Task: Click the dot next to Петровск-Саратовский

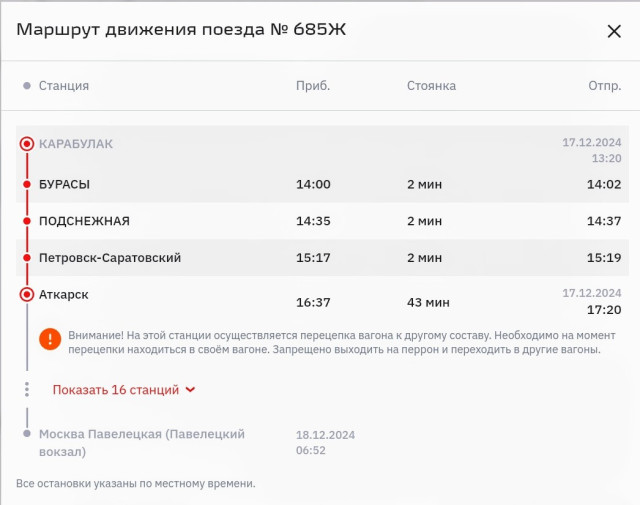Action: tap(27, 258)
